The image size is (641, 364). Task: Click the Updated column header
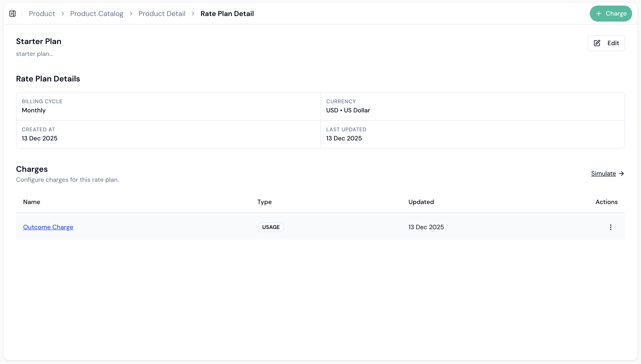pyautogui.click(x=421, y=202)
